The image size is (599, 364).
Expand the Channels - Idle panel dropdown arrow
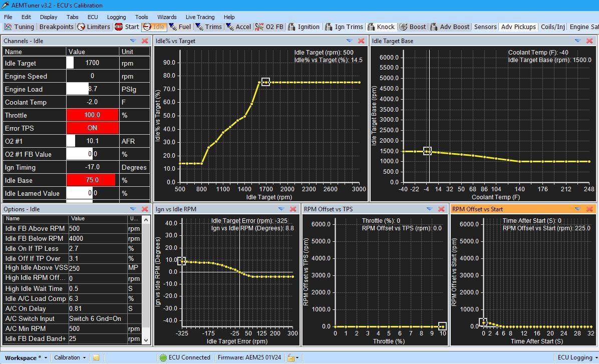[133, 41]
